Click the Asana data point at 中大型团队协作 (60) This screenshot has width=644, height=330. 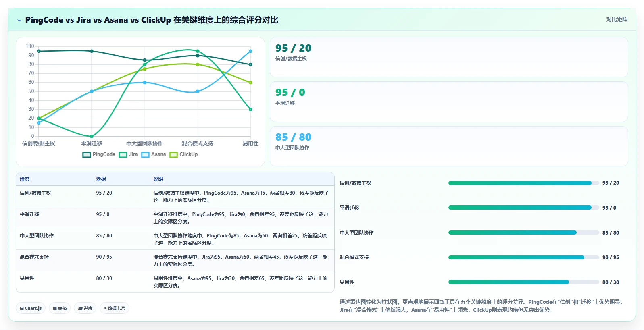pos(145,83)
